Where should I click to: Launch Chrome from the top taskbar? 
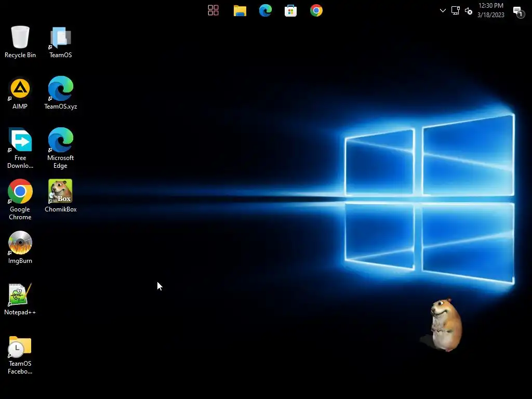point(316,10)
